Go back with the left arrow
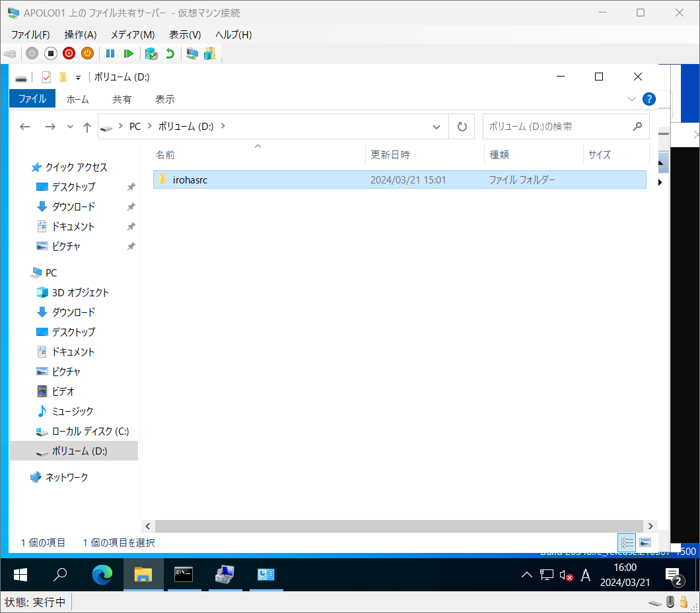 25,127
